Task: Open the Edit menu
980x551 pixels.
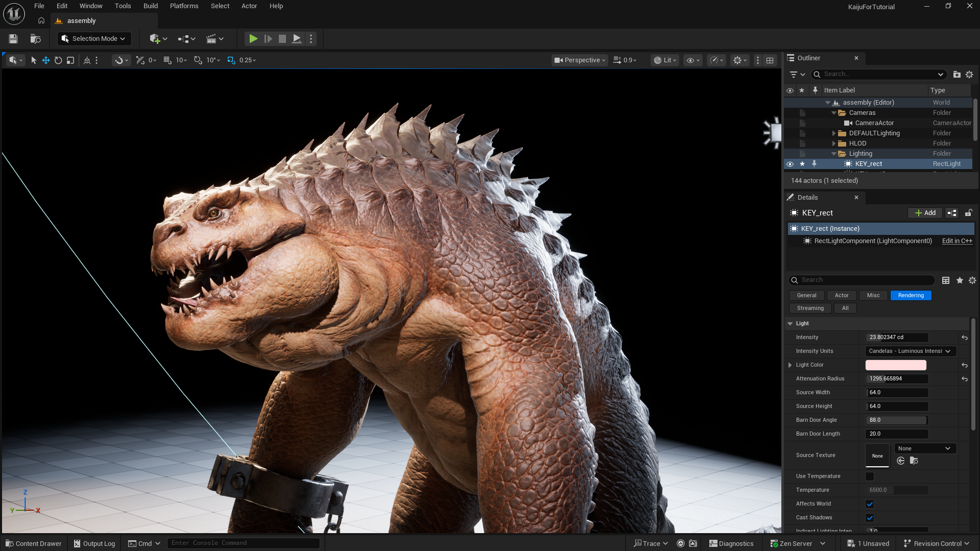Action: pyautogui.click(x=62, y=6)
